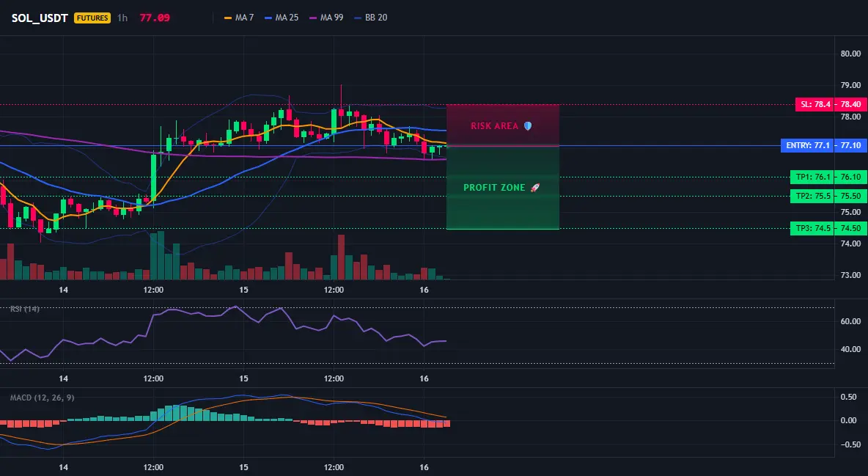This screenshot has height=476, width=868.
Task: Toggle the MA 7 legend entry
Action: pyautogui.click(x=238, y=18)
